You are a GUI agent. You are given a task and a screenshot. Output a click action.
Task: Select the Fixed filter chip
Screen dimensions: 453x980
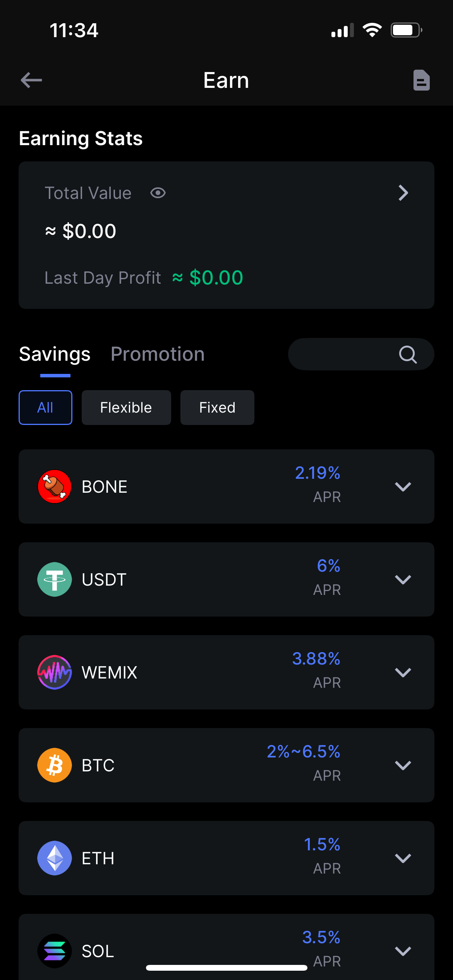coord(217,408)
